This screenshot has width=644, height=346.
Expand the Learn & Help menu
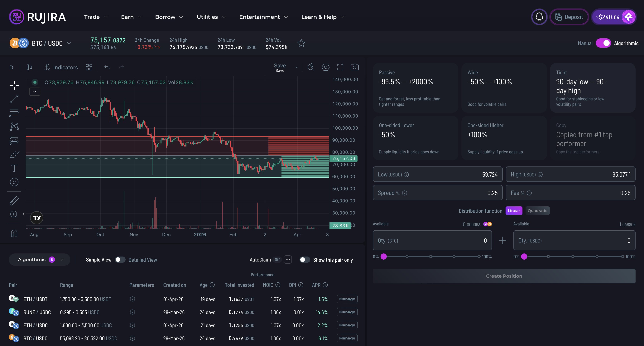pos(323,17)
